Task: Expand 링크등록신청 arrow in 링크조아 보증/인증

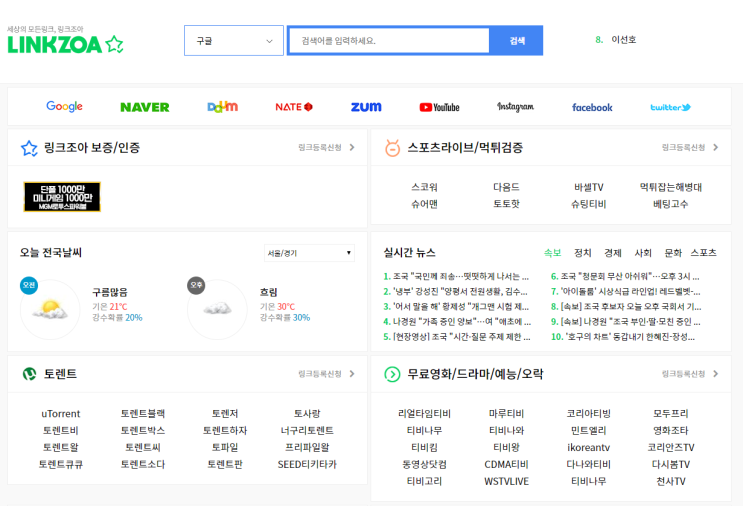Action: pyautogui.click(x=352, y=147)
